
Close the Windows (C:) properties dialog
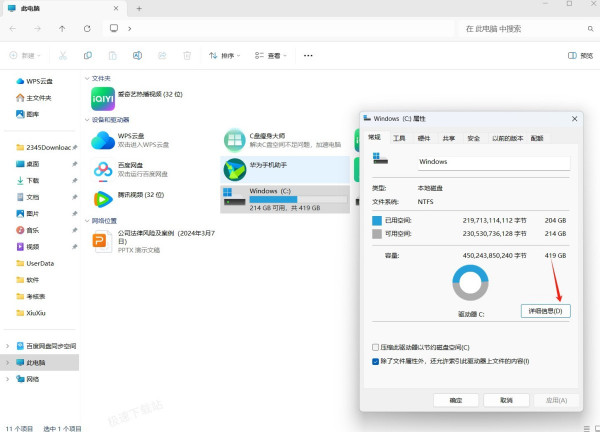pos(574,119)
